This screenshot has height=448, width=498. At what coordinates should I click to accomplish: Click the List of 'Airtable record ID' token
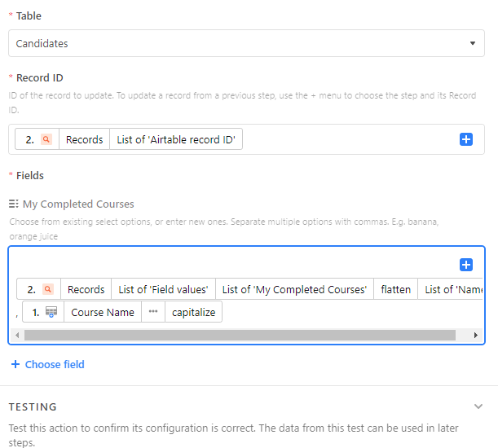click(176, 139)
